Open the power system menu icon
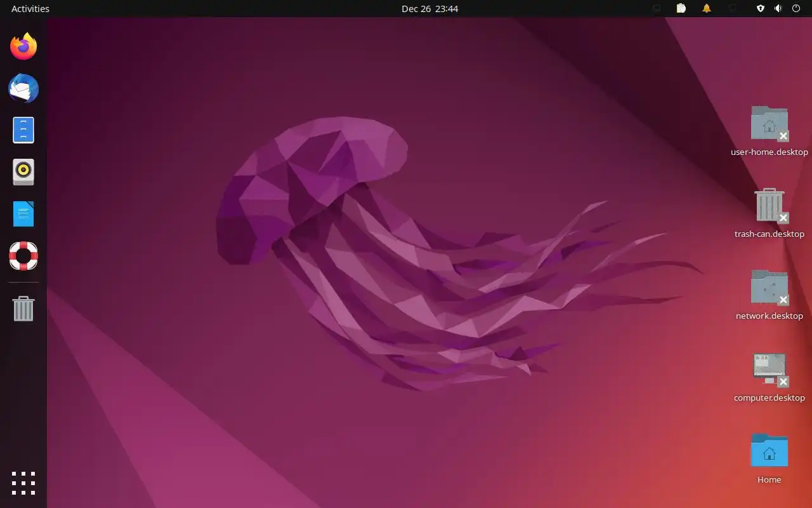Viewport: 812px width, 508px height. pyautogui.click(x=796, y=8)
